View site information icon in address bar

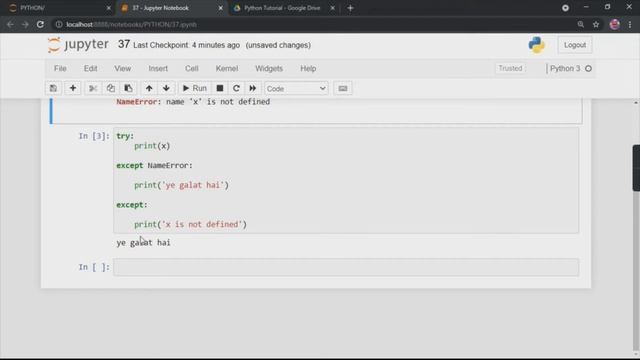click(x=59, y=24)
